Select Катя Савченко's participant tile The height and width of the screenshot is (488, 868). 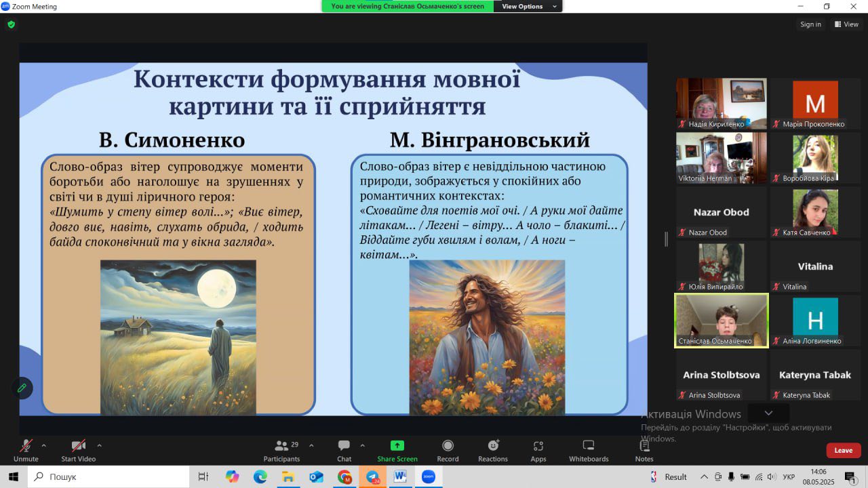[x=815, y=212]
